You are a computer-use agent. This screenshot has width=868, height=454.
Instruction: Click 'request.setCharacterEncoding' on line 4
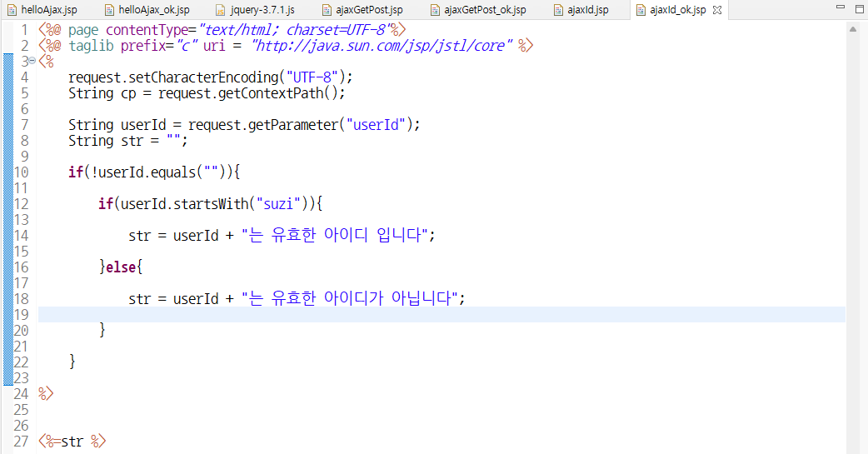tap(173, 77)
